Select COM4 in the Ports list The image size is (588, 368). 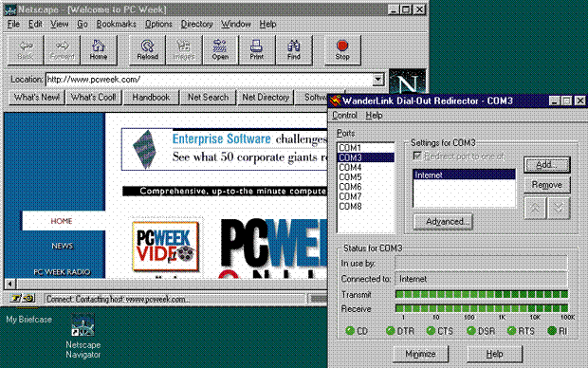366,167
